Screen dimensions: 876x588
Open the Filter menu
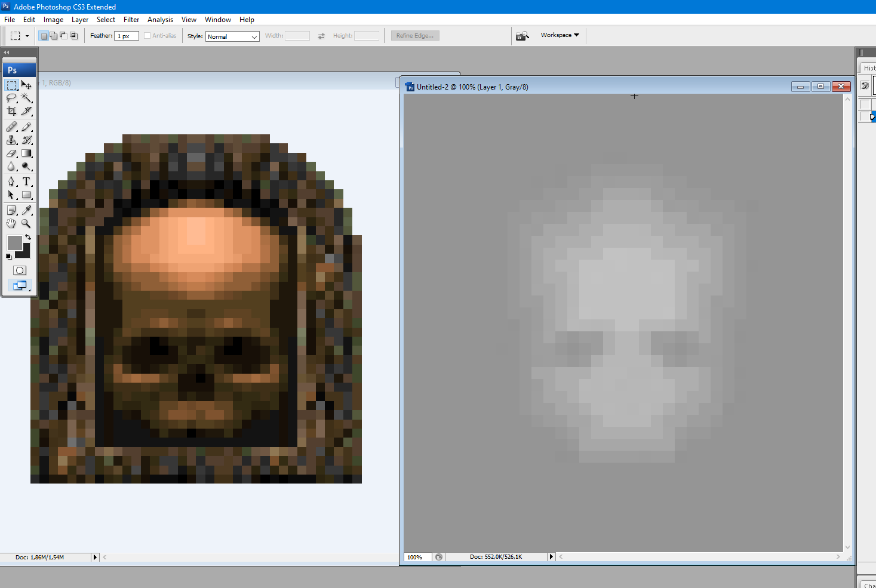coord(131,20)
